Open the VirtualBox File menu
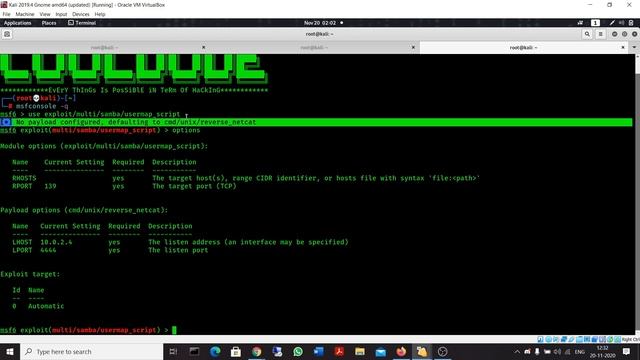Viewport: 640px width, 360px height. (x=7, y=14)
